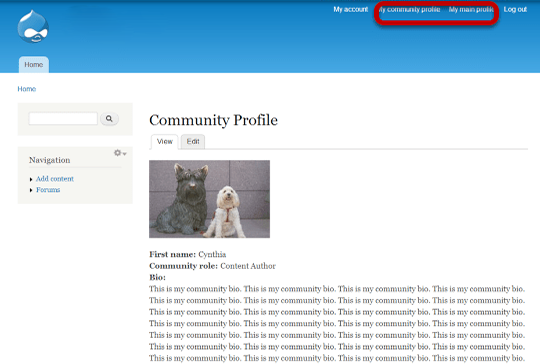The height and width of the screenshot is (364, 540).
Task: Open My main profile link
Action: [x=471, y=9]
